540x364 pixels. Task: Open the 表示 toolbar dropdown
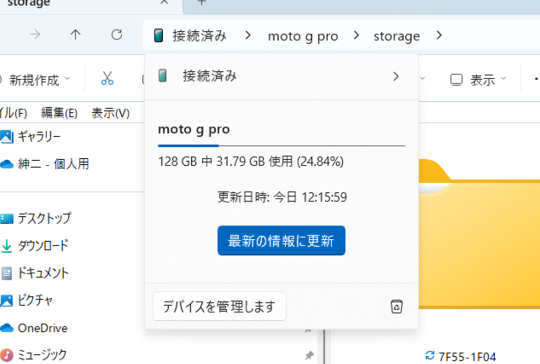pyautogui.click(x=479, y=80)
